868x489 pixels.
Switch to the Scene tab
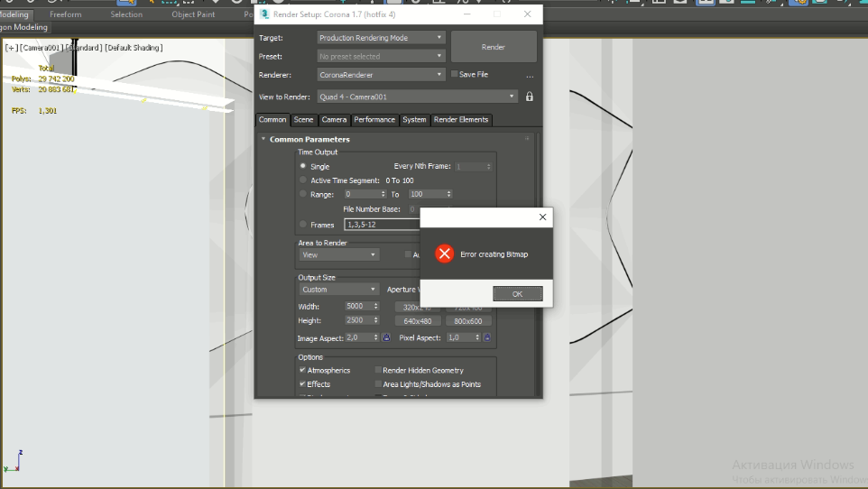click(303, 120)
